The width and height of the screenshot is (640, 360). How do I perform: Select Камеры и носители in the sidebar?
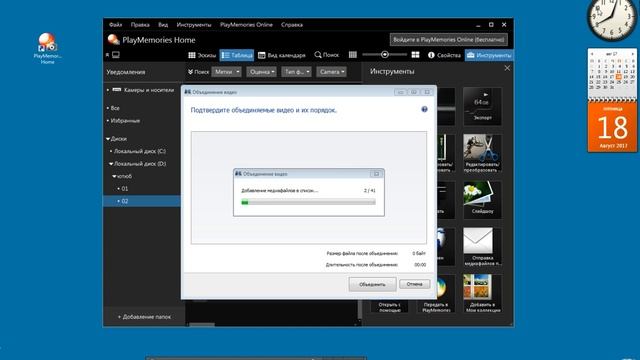pos(142,90)
